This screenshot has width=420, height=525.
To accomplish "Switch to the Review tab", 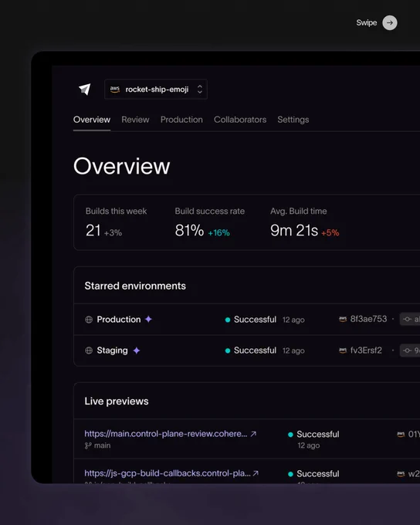I will point(135,120).
